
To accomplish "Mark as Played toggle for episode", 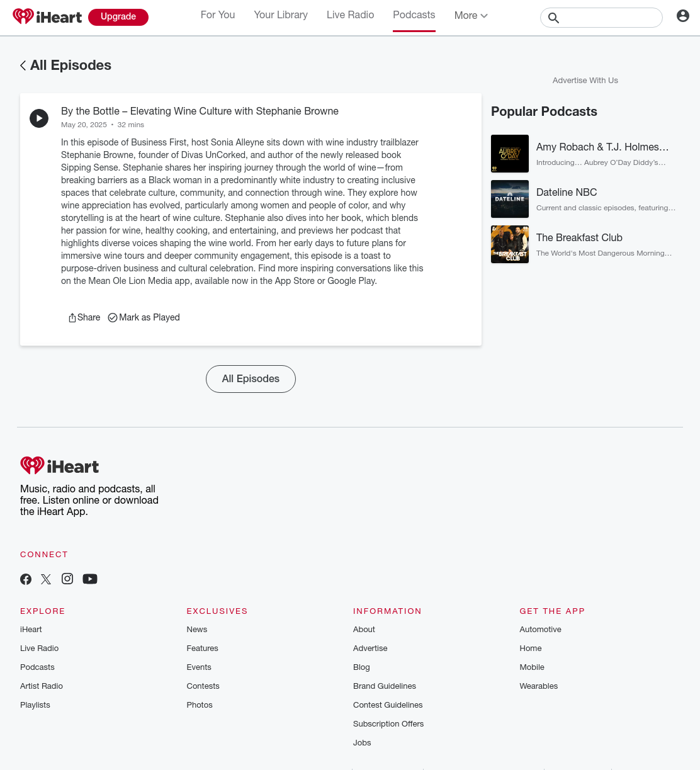I will click(144, 317).
